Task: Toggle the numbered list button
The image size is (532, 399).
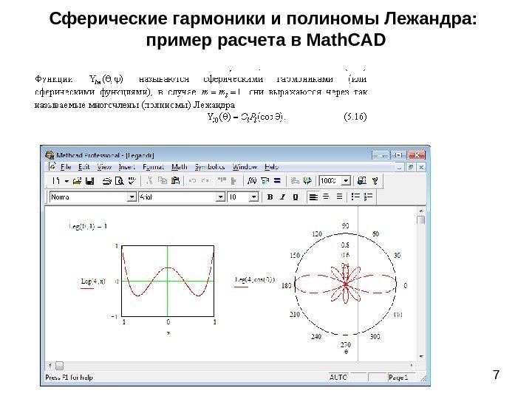Action: click(x=368, y=197)
